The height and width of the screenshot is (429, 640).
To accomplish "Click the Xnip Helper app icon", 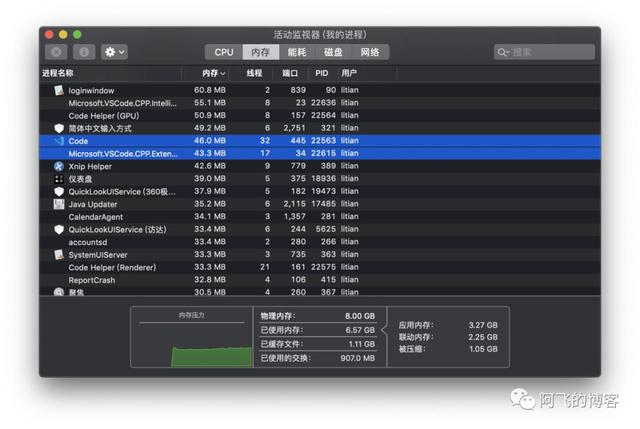I will coord(59,166).
